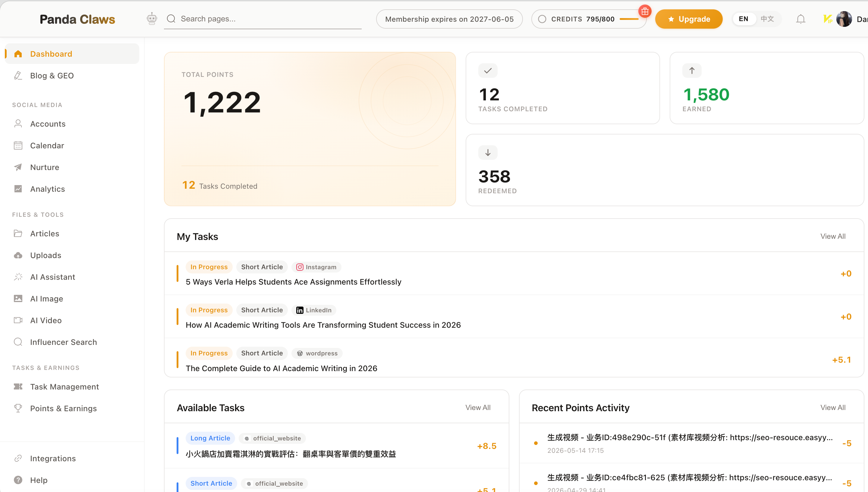The image size is (868, 492).
Task: Click the Uploads cloud icon
Action: [18, 255]
